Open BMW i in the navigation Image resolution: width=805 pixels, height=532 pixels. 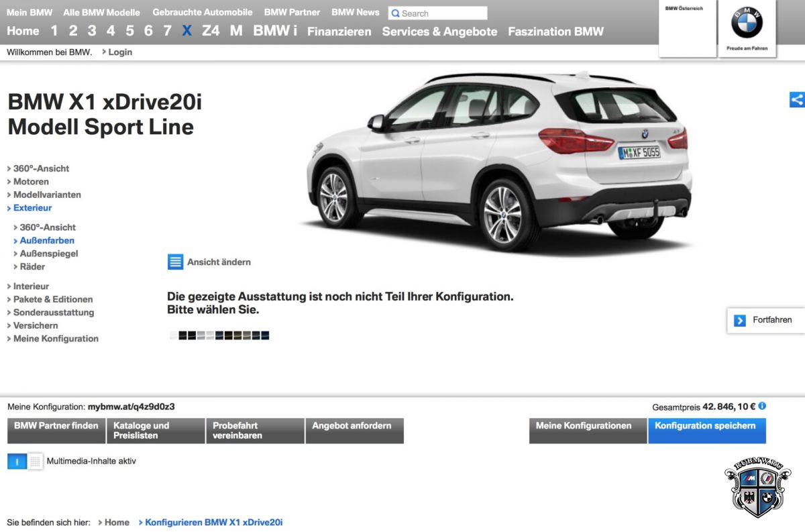click(275, 31)
